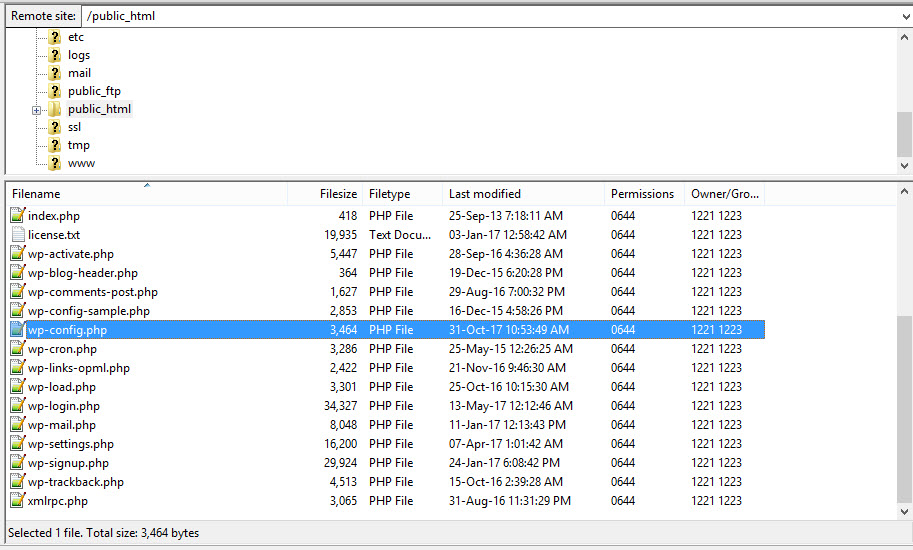913x550 pixels.
Task: Click the wp-load.php file icon
Action: [x=18, y=386]
